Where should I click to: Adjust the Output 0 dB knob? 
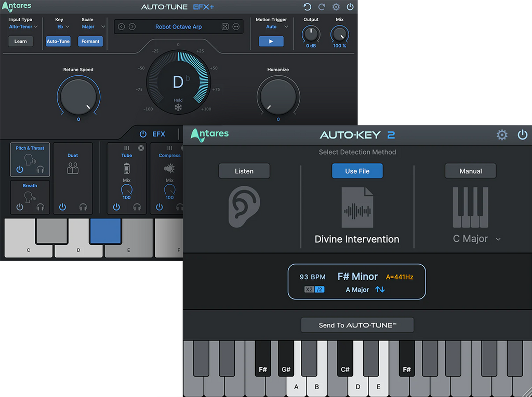[311, 34]
